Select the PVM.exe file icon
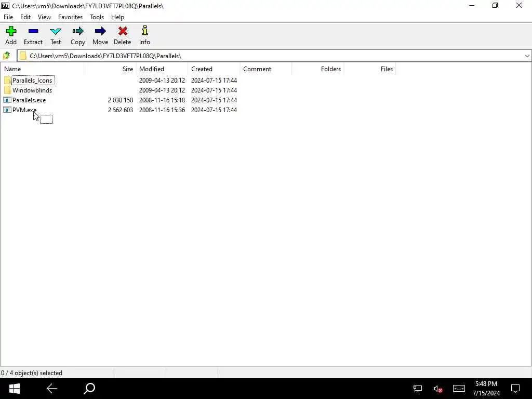Image resolution: width=532 pixels, height=399 pixels. pyautogui.click(x=7, y=110)
